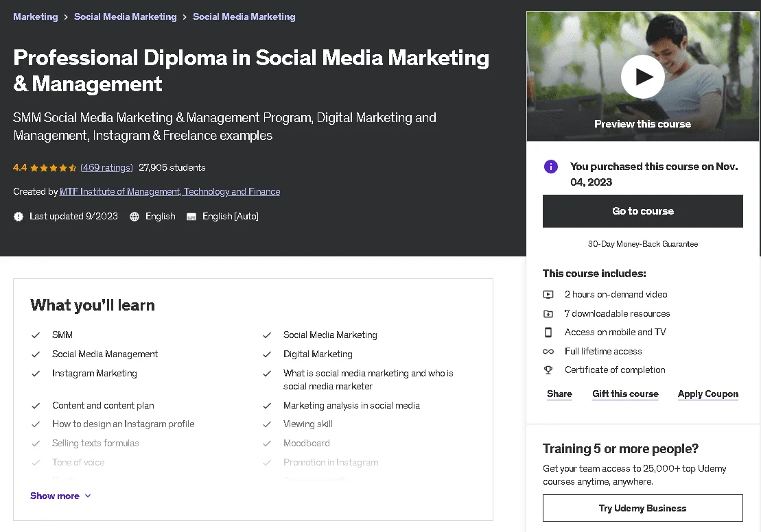Viewport: 761px width, 532px height.
Task: Click the Go to course button
Action: point(642,211)
